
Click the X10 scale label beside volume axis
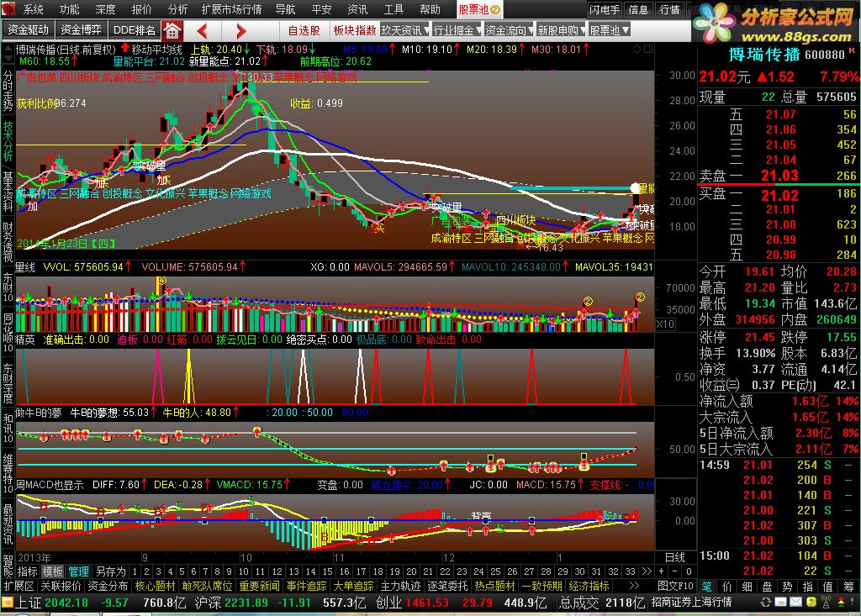tap(665, 324)
